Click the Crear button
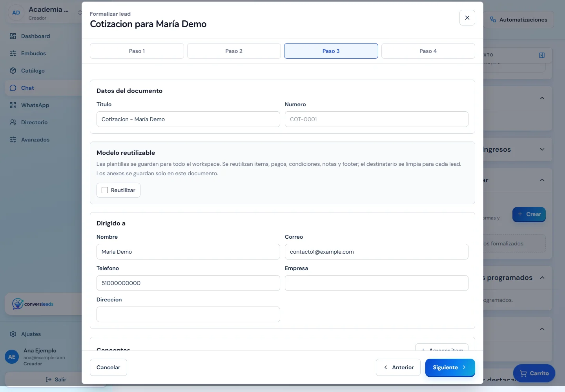 click(529, 214)
